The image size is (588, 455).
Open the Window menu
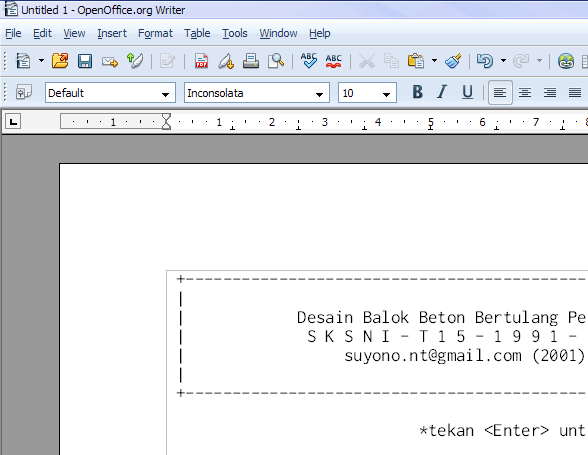(x=278, y=33)
